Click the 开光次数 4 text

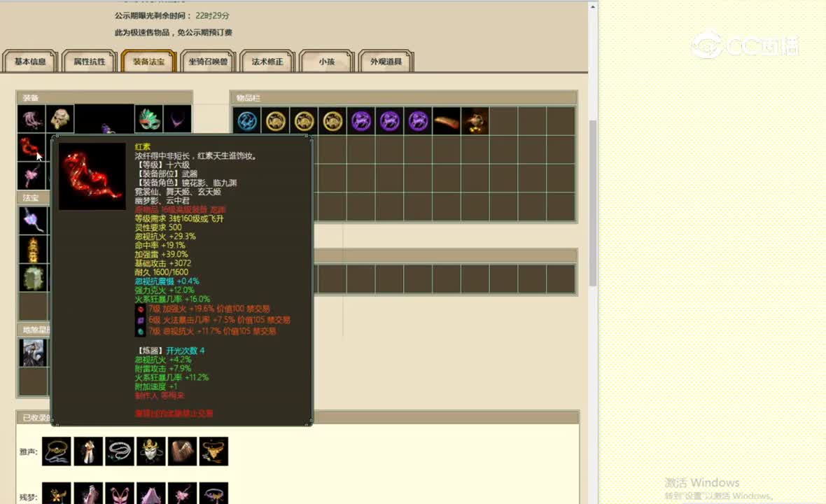point(185,351)
